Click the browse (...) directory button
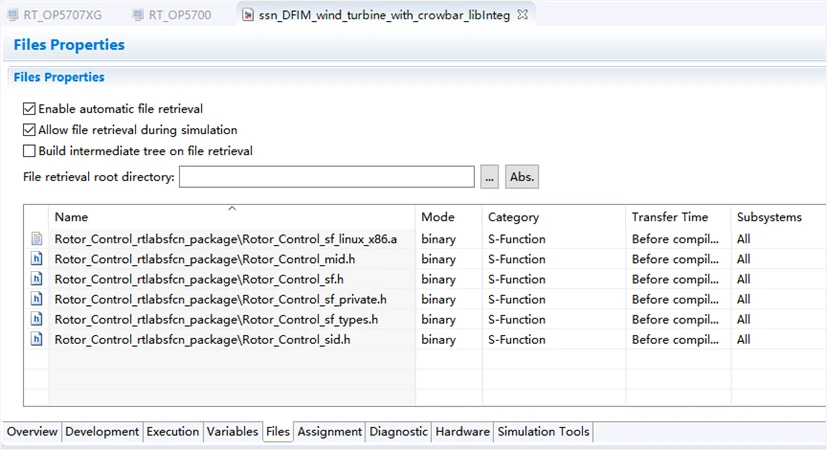This screenshot has height=450, width=827. (x=489, y=177)
